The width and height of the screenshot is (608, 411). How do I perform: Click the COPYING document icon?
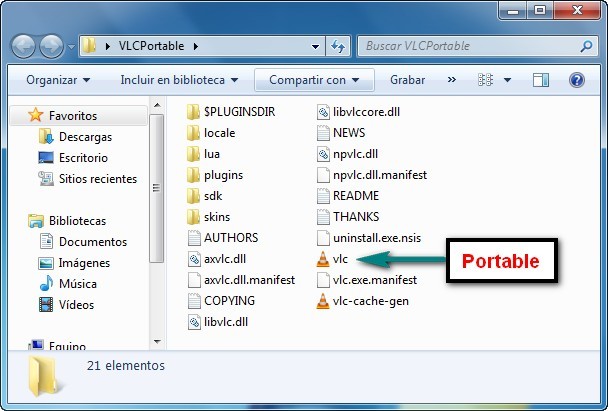194,301
